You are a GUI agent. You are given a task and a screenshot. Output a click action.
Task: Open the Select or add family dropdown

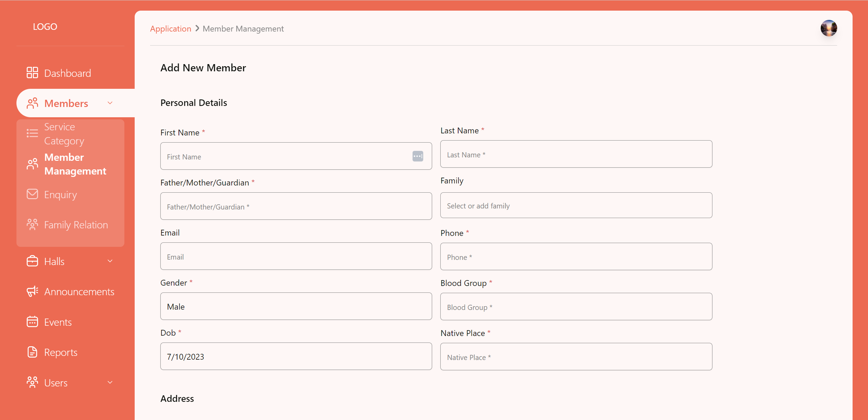pos(576,205)
